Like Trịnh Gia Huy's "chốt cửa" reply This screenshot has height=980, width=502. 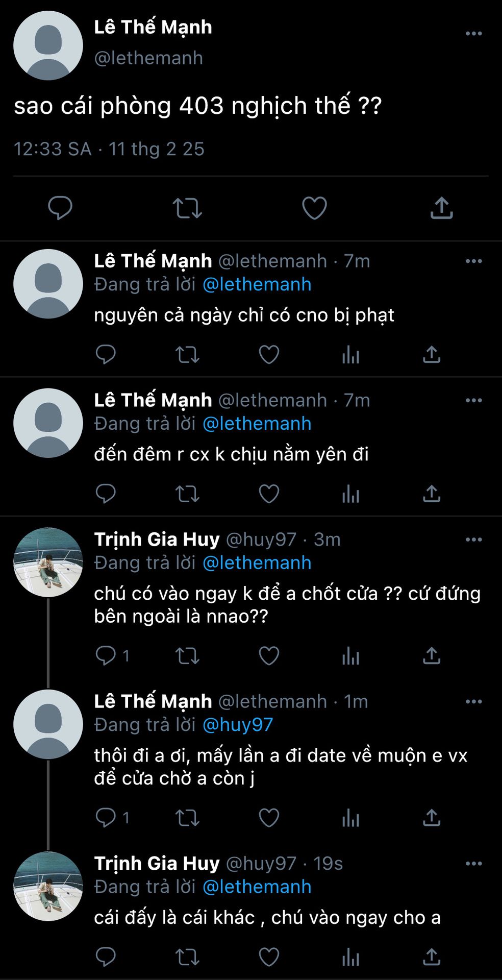(x=269, y=655)
